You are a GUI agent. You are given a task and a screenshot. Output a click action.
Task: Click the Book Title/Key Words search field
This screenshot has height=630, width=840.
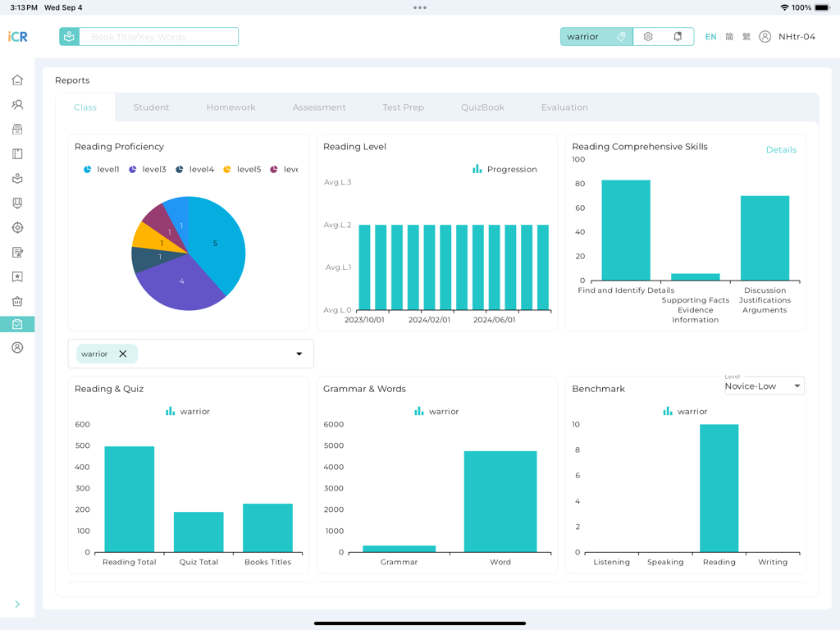(160, 36)
